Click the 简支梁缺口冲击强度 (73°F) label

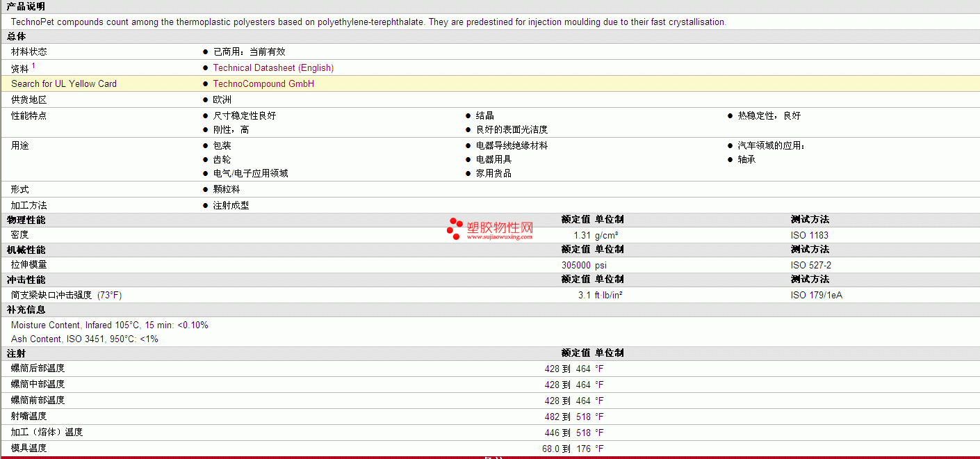click(66, 295)
